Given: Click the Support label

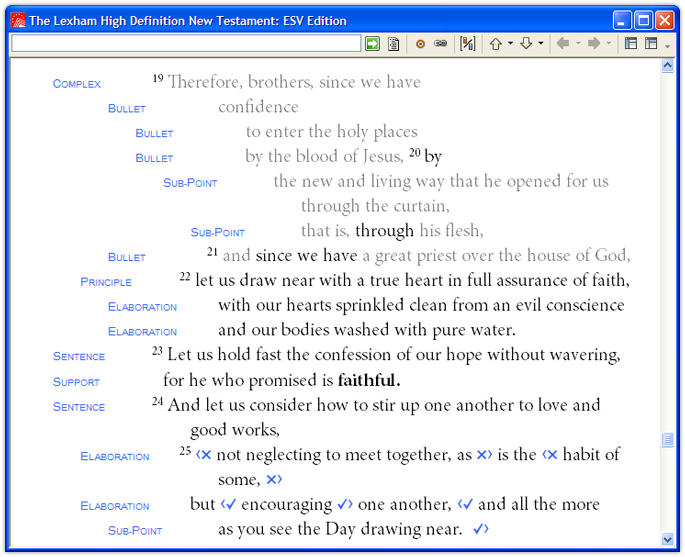Looking at the screenshot, I should coord(76,382).
